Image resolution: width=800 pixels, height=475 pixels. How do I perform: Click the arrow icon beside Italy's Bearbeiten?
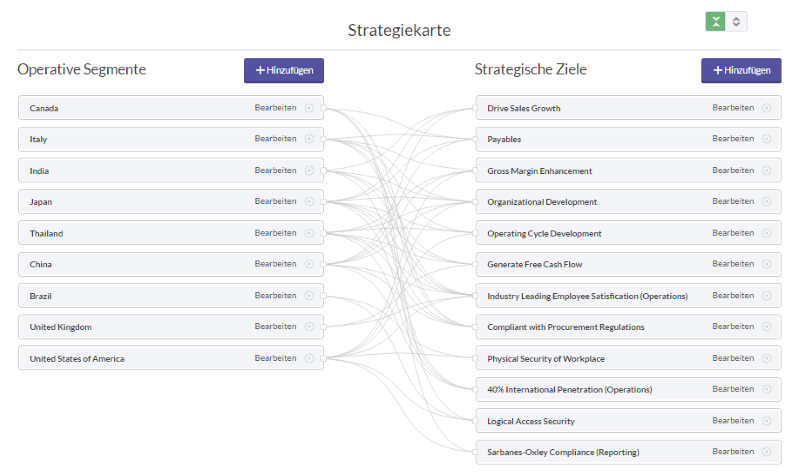click(309, 139)
